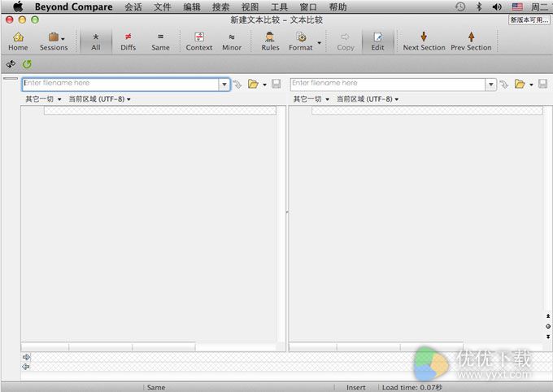Open the 编辑 menu

tap(191, 7)
